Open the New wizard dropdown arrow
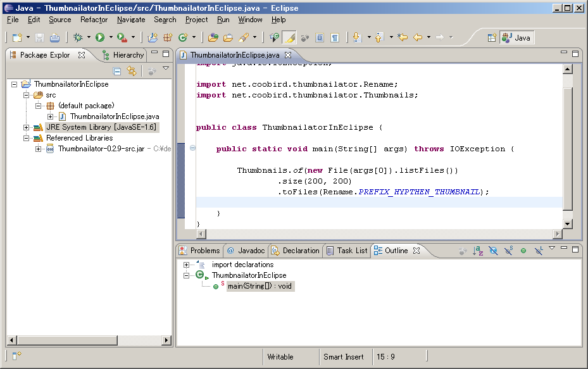The image size is (588, 369). [28, 37]
